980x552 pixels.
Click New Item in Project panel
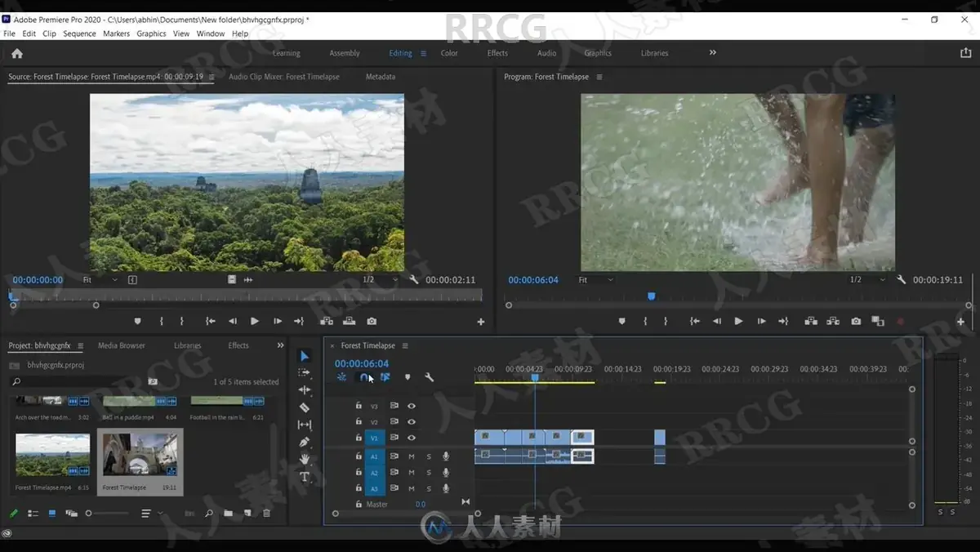click(x=247, y=514)
